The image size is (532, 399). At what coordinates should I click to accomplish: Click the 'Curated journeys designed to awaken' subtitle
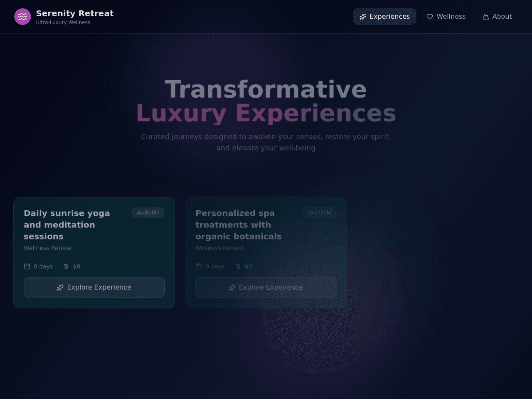point(266,142)
